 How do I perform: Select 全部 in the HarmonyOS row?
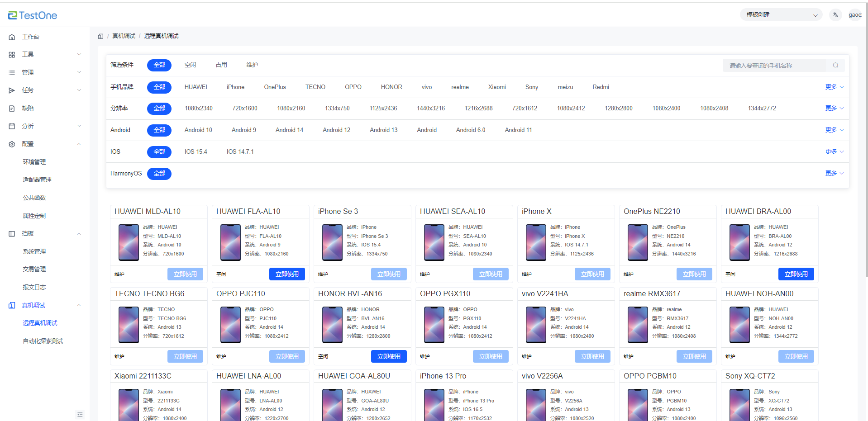159,174
